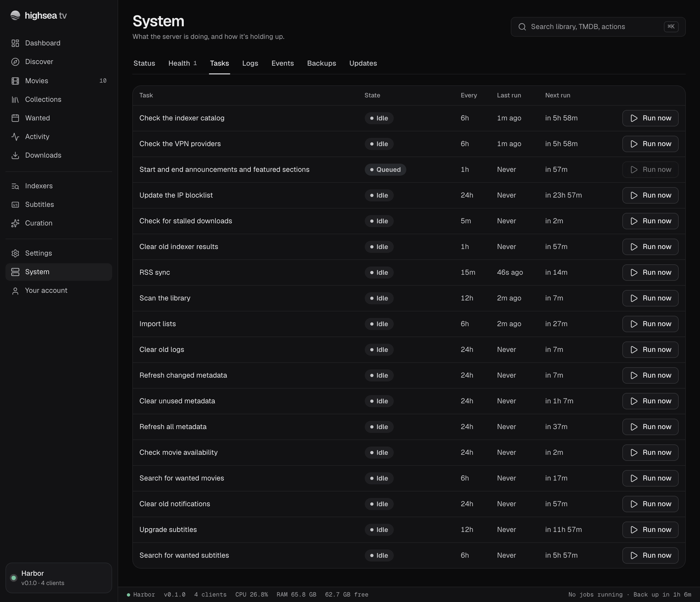Run the RSS sync task now
Viewport: 700px width, 602px height.
(x=650, y=273)
